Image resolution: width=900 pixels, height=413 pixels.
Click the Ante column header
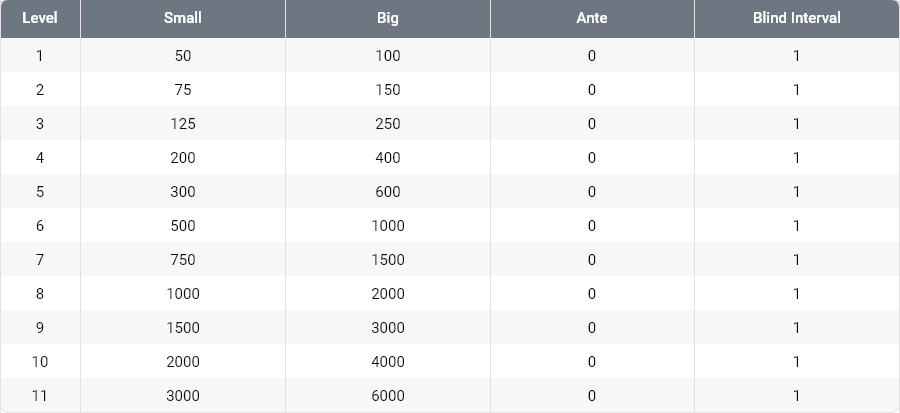pyautogui.click(x=592, y=18)
